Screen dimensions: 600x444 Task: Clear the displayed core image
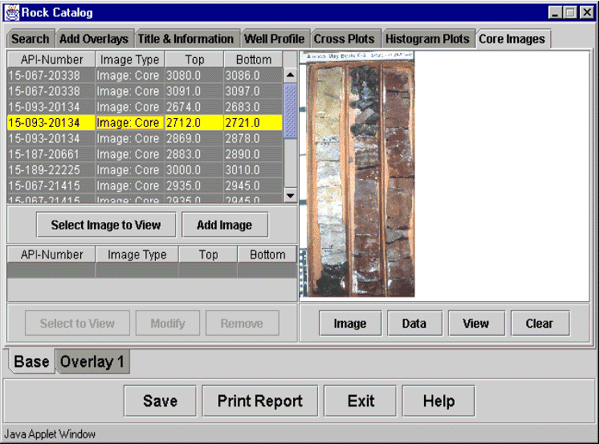coord(540,323)
